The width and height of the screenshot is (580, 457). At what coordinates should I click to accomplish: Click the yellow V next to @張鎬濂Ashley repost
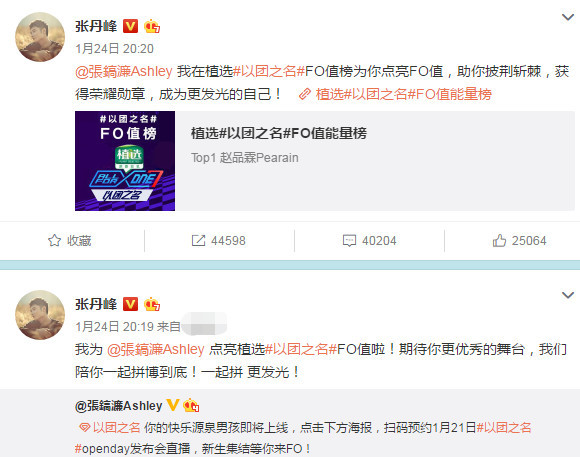tap(173, 405)
